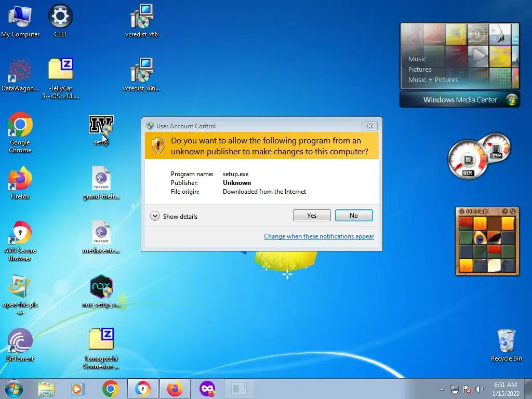Click the CPU meter gadget dial
This screenshot has height=399, width=532.
[468, 159]
